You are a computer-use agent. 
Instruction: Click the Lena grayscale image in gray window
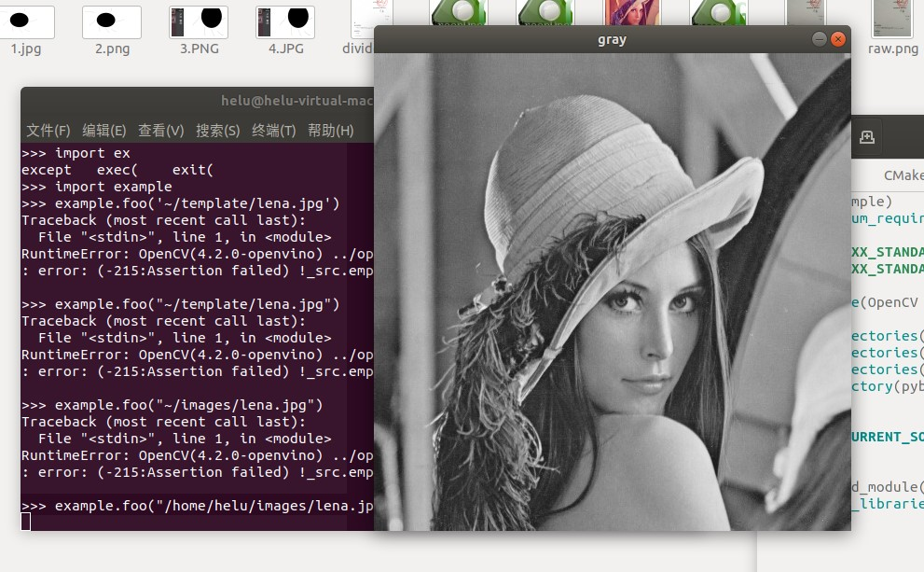613,292
